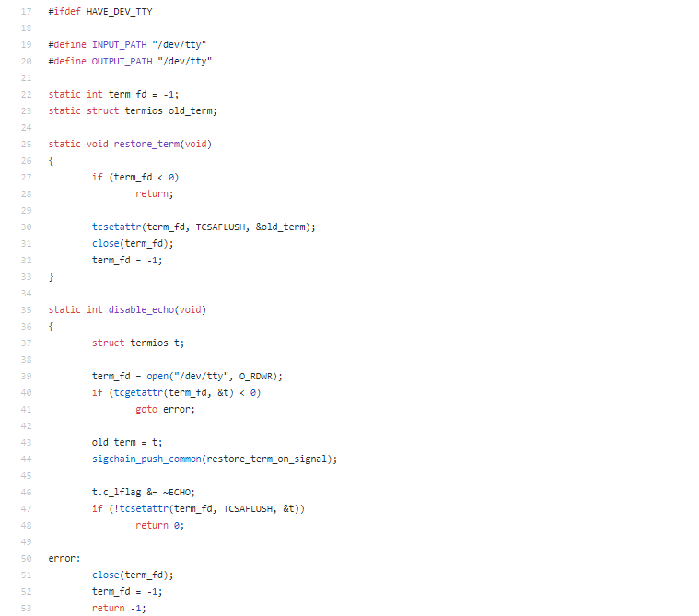699x616 pixels.
Task: Click the tcsetattr call on line 30
Action: 116,227
